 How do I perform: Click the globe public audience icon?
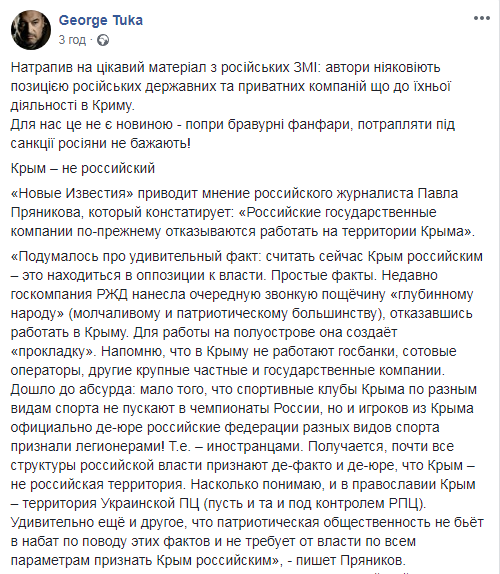point(103,40)
